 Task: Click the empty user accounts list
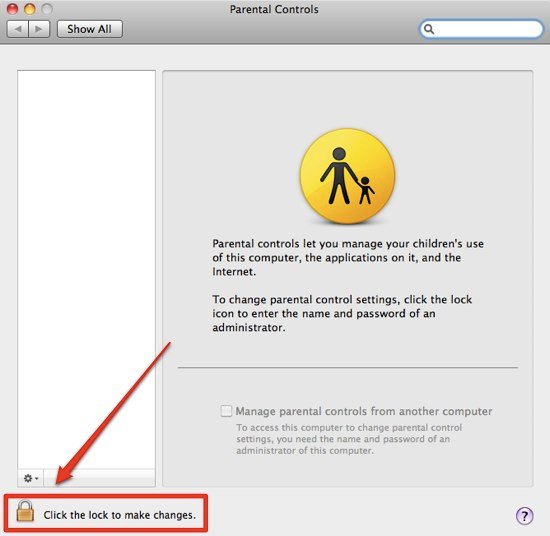(86, 269)
